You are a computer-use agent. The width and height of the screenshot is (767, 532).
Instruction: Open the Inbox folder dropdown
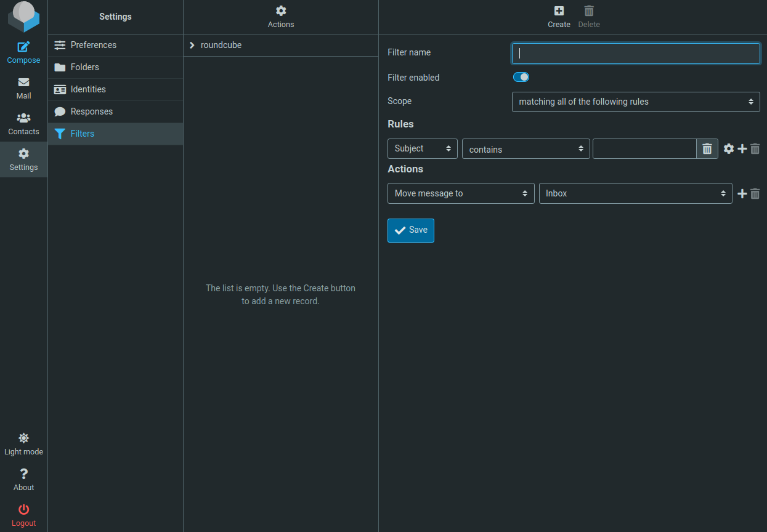(x=635, y=193)
